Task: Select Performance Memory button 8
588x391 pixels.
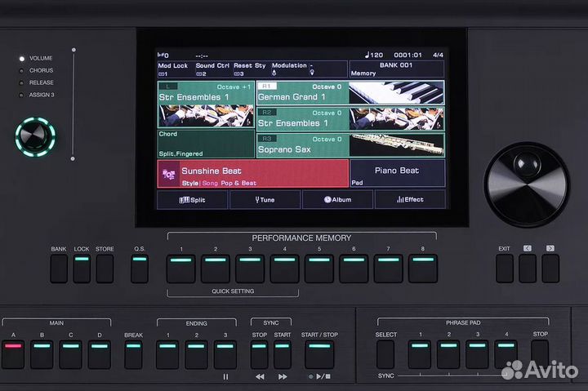Action: pyautogui.click(x=422, y=269)
